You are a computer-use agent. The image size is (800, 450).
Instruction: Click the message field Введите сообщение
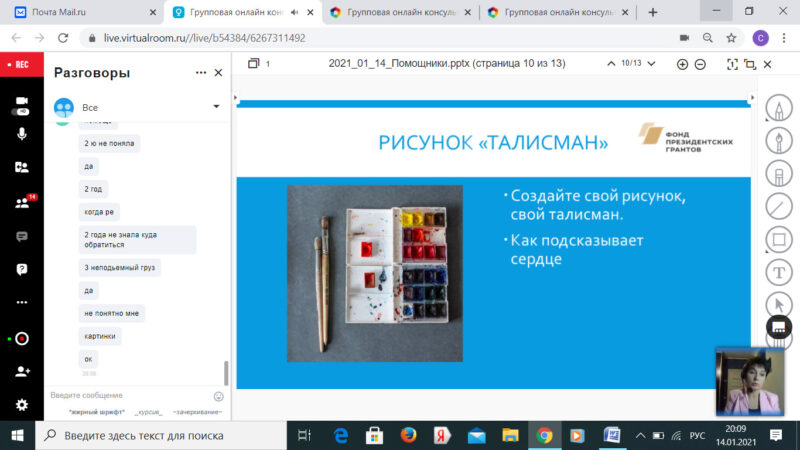pos(130,395)
